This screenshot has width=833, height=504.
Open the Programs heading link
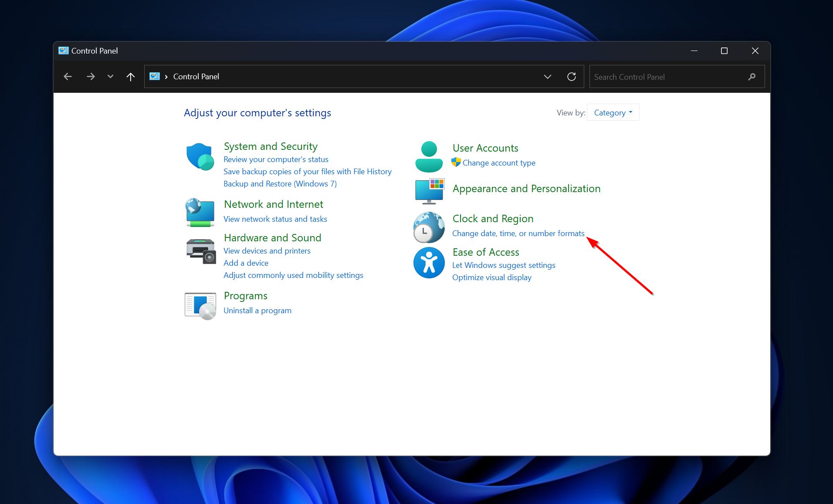pos(245,296)
